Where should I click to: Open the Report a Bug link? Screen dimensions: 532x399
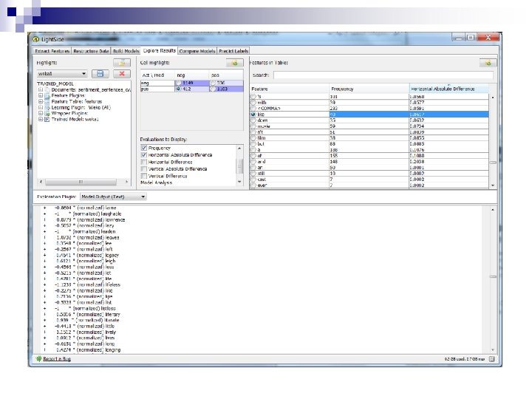(x=57, y=359)
